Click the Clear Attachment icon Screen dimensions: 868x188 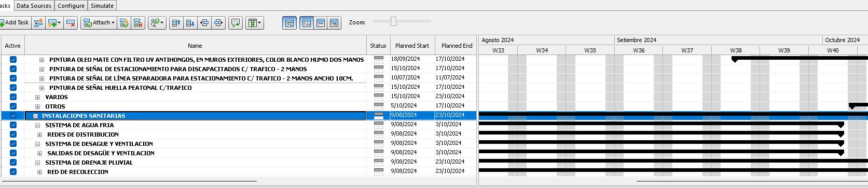[x=138, y=23]
